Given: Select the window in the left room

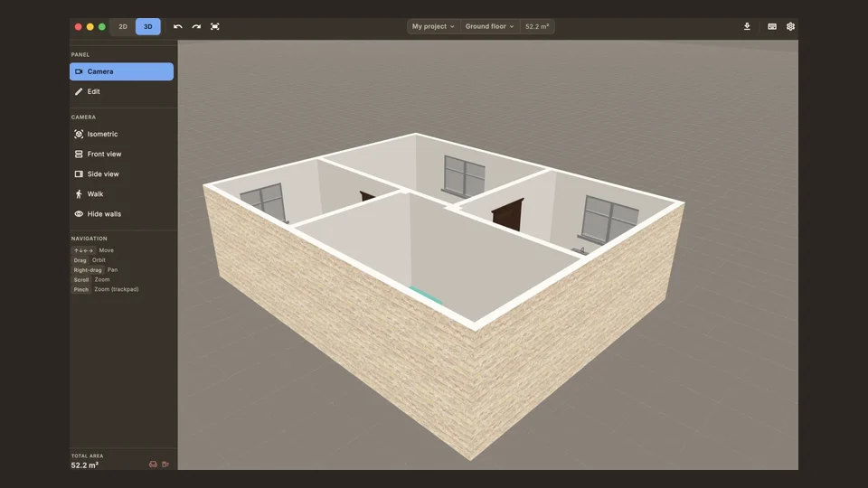Looking at the screenshot, I should (x=265, y=203).
